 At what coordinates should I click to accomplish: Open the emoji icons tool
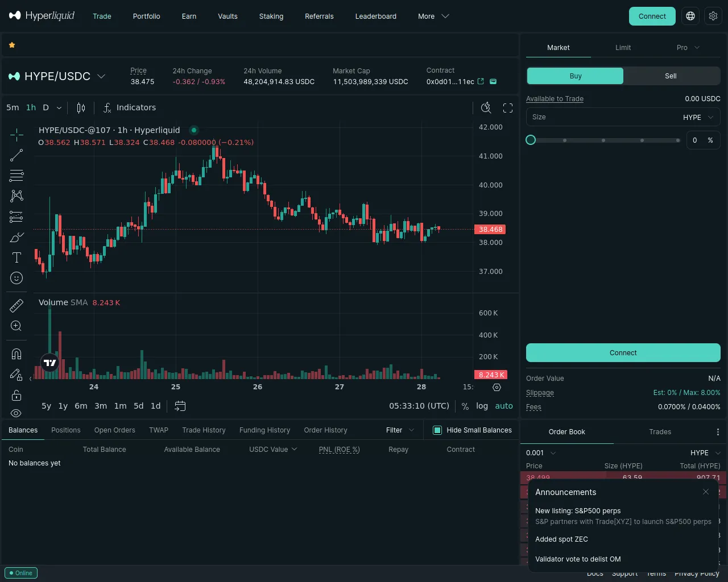pyautogui.click(x=16, y=278)
